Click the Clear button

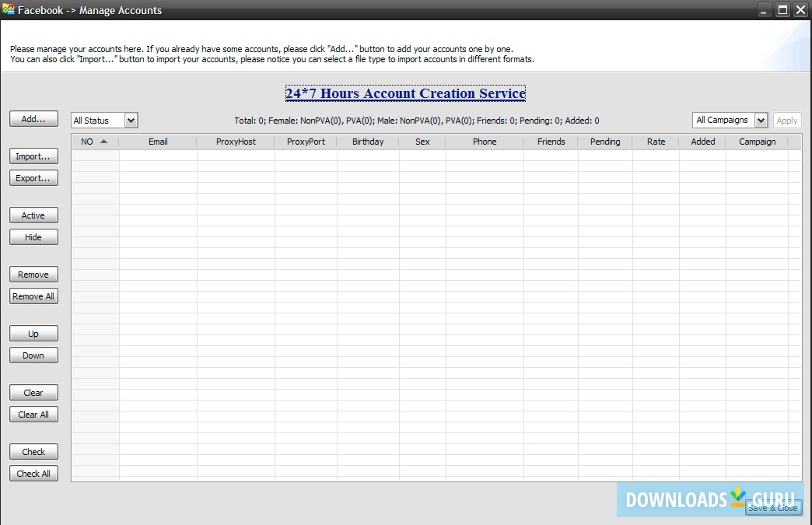click(33, 393)
